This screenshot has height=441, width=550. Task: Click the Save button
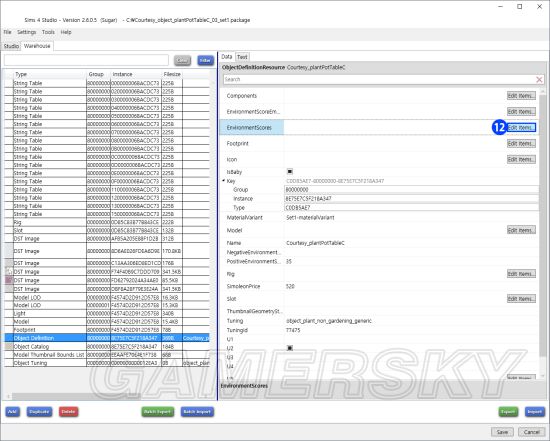pyautogui.click(x=502, y=432)
